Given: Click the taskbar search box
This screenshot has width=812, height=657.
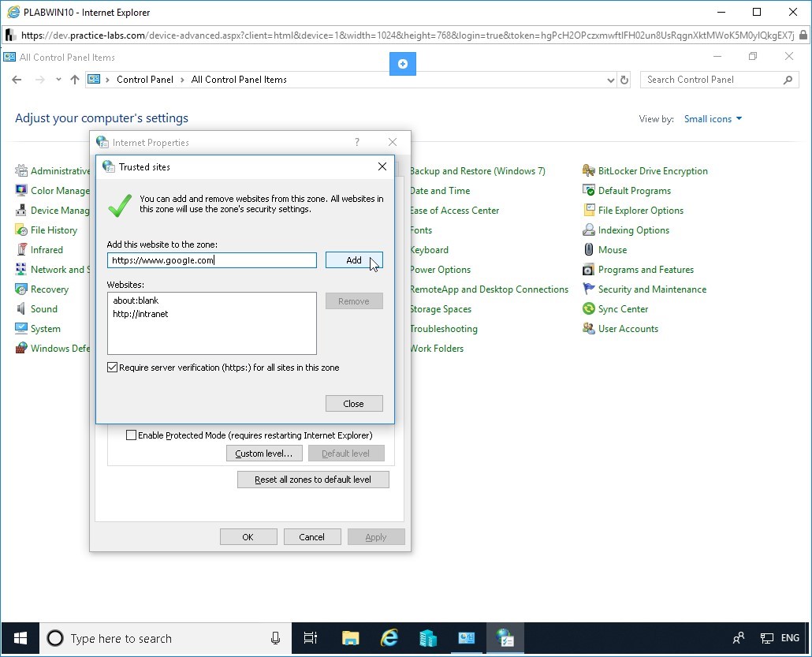Looking at the screenshot, I should tap(166, 638).
